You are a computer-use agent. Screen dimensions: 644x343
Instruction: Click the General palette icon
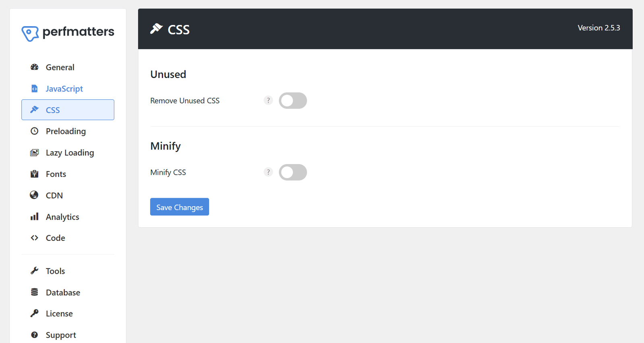(x=35, y=67)
